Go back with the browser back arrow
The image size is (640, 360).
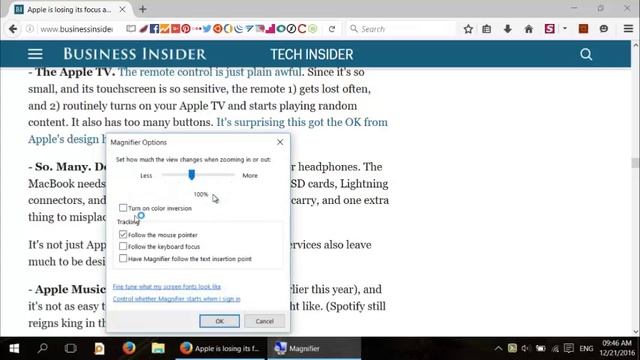click(x=13, y=29)
